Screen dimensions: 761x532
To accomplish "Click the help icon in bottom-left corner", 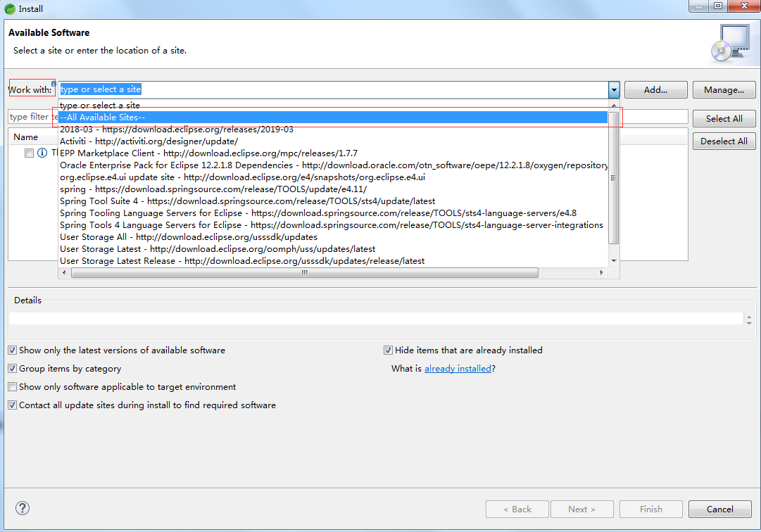I will [x=22, y=508].
